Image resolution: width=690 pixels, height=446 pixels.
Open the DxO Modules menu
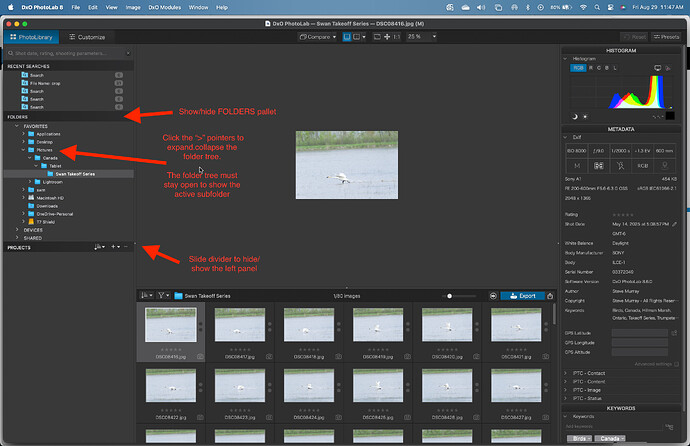coord(165,7)
